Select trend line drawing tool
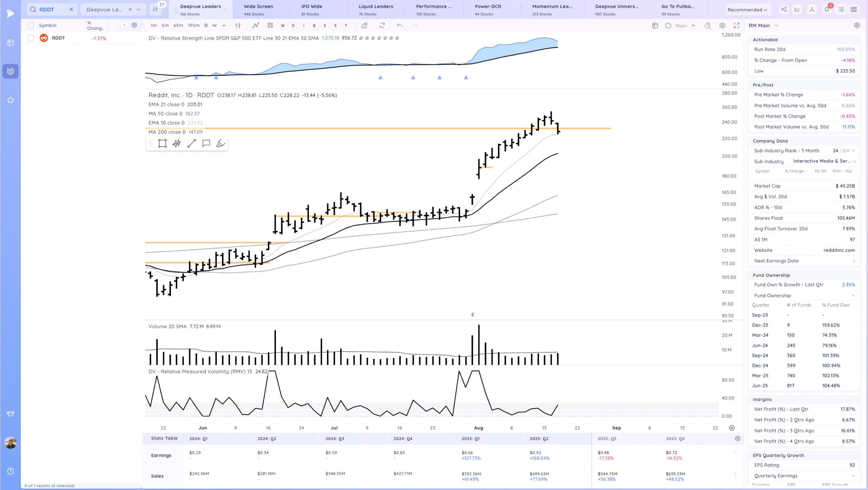This screenshot has width=868, height=490. point(192,143)
